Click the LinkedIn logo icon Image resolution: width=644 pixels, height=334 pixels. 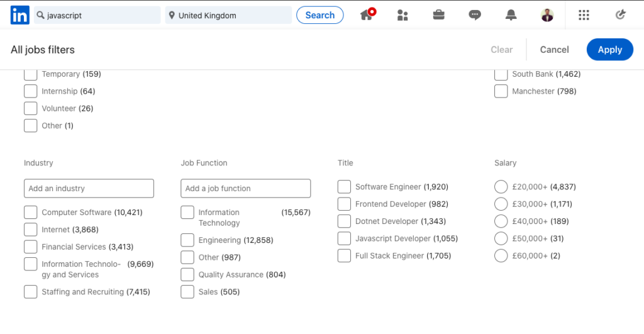19,15
